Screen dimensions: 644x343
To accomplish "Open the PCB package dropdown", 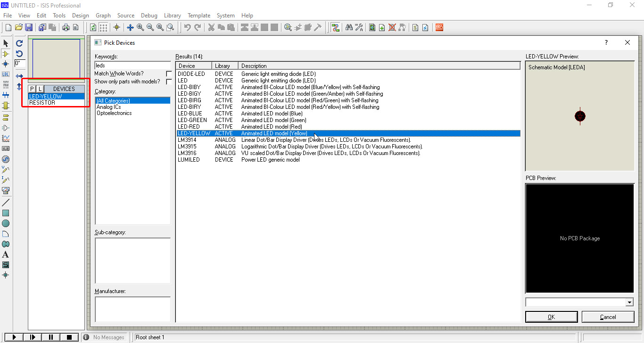I will 630,302.
